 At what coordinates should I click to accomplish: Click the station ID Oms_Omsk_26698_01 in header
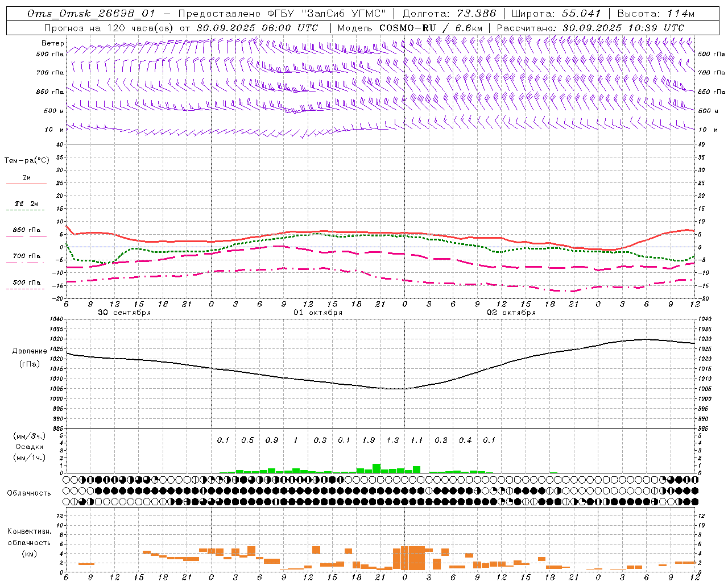click(x=91, y=14)
